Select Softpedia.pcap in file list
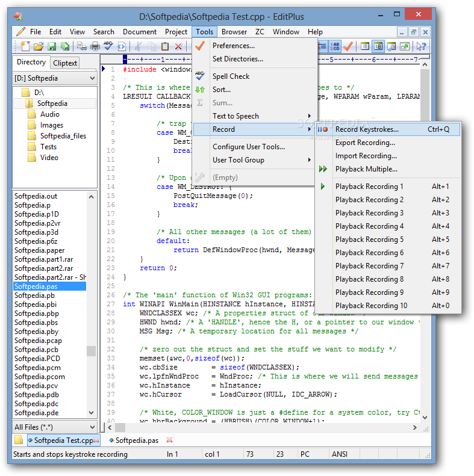 (38, 341)
